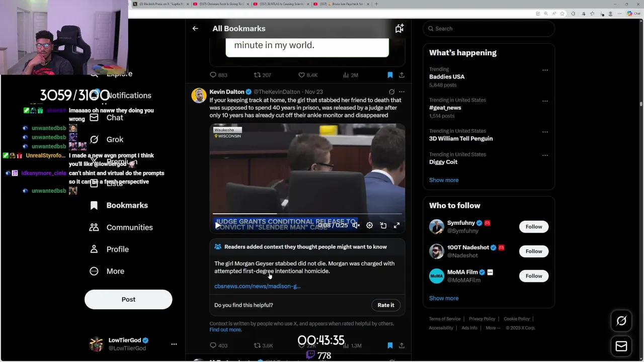This screenshot has width=644, height=362.
Task: Open the LowTierGod account menu dots
Action: 174,344
